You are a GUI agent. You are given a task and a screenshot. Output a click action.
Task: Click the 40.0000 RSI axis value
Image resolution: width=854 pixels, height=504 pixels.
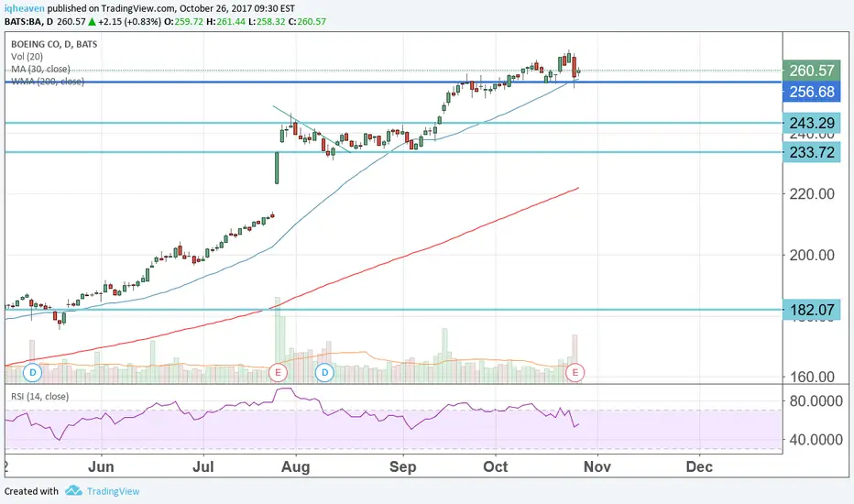tap(816, 440)
